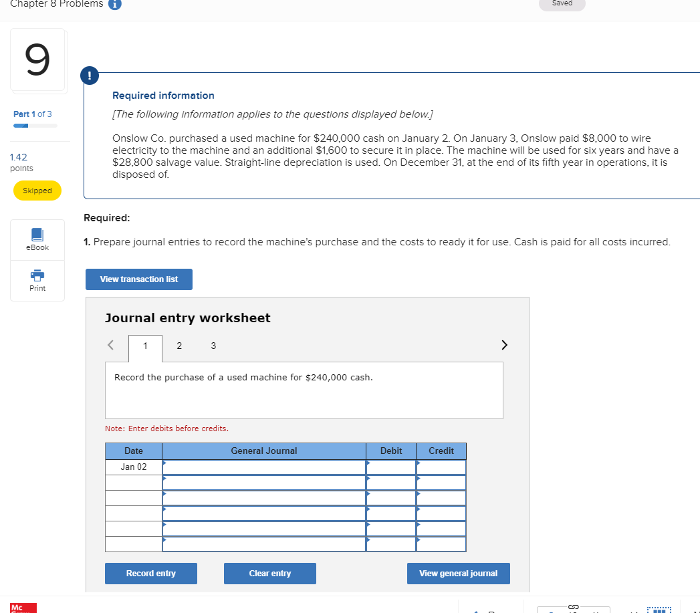Screen dimensions: 700x613
Task: Click the Saved status pill
Action: pyautogui.click(x=562, y=4)
